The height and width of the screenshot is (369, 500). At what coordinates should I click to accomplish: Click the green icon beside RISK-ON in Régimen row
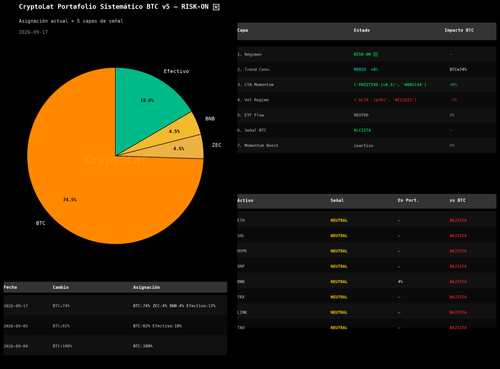[x=375, y=54]
